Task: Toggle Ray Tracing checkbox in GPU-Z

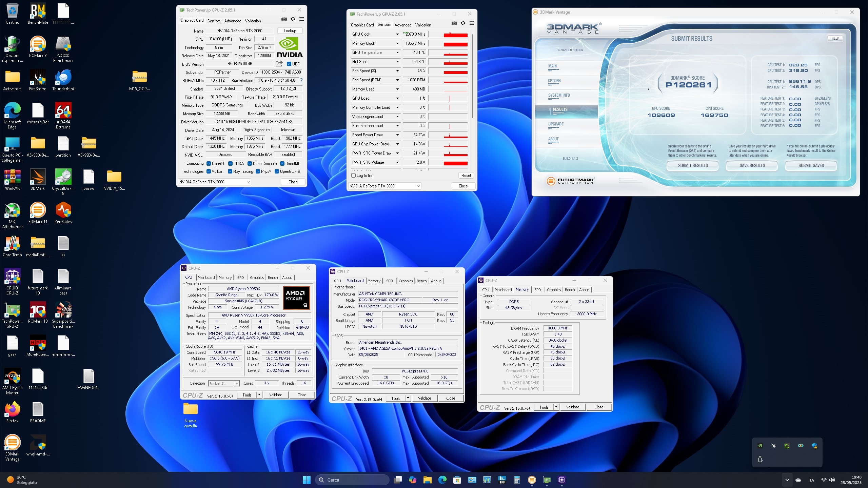Action: (230, 171)
